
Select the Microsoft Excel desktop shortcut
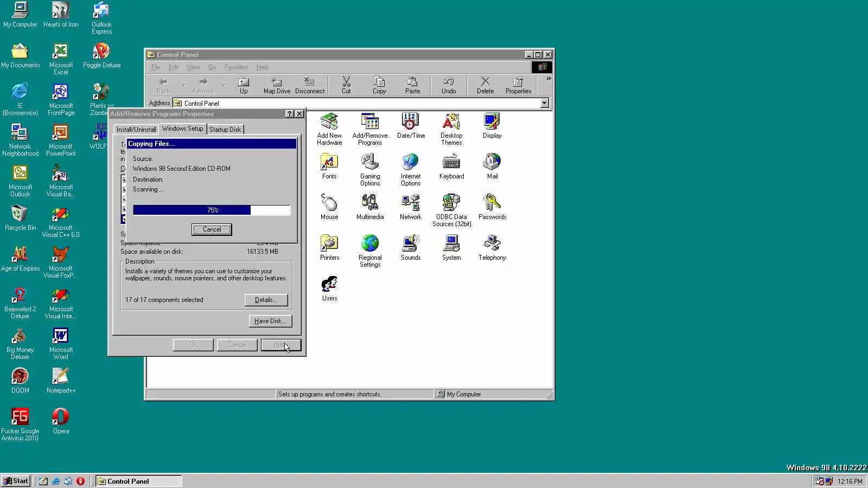point(61,59)
